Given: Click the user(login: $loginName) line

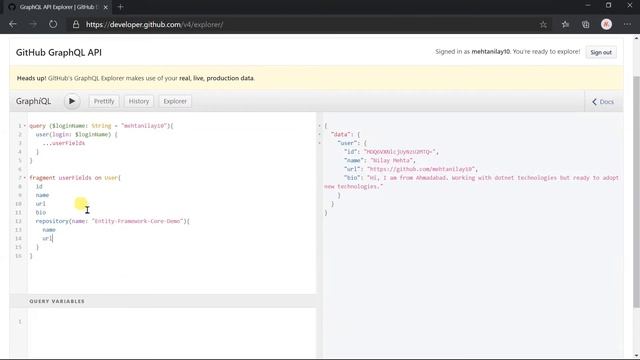Looking at the screenshot, I should (76, 134).
